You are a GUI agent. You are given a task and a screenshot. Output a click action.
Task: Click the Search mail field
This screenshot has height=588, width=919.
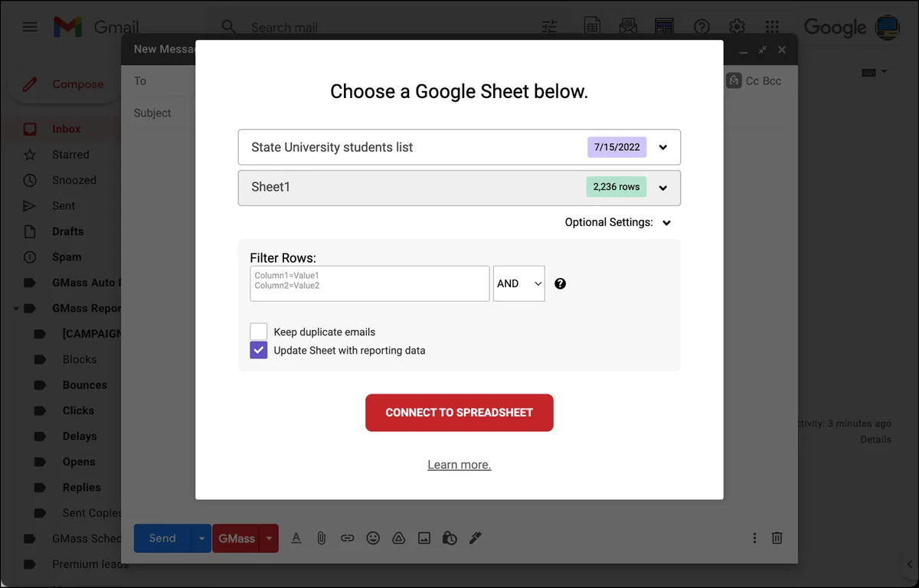(x=284, y=28)
